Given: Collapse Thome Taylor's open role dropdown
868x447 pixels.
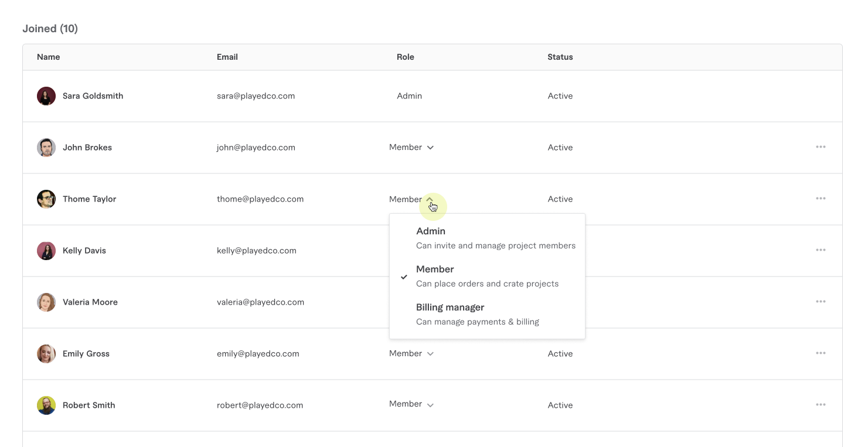Looking at the screenshot, I should pyautogui.click(x=430, y=200).
